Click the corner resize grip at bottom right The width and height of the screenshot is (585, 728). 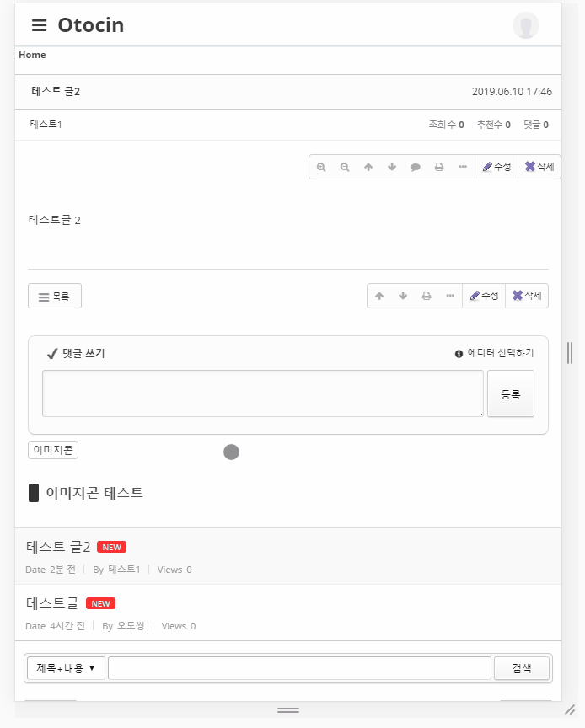point(570,710)
